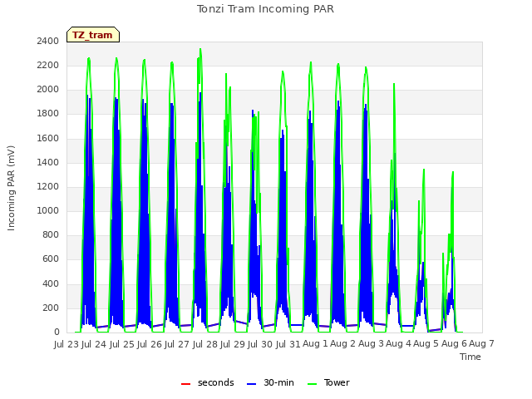The height and width of the screenshot is (399, 532).
Task: Click the green Tower legend swatch
Action: pyautogui.click(x=312, y=383)
